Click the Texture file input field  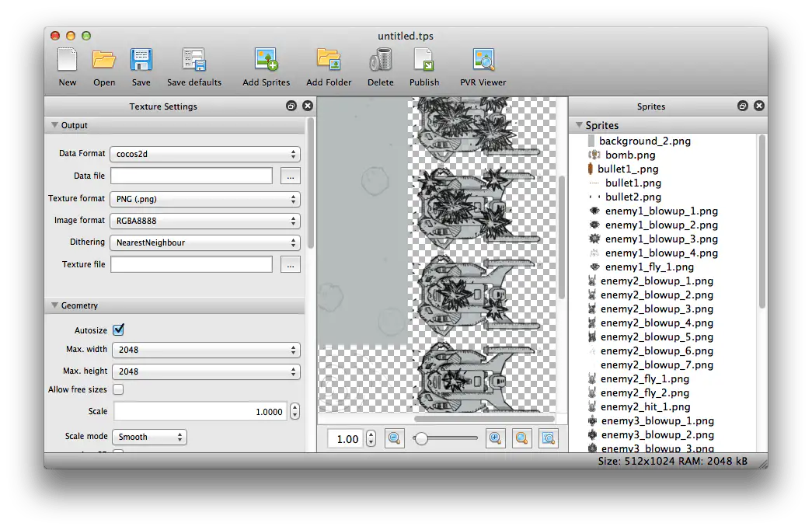191,264
